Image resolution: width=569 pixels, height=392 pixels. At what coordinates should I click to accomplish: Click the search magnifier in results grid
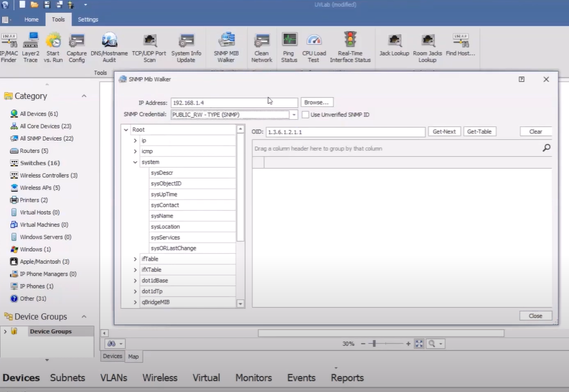[x=546, y=148]
